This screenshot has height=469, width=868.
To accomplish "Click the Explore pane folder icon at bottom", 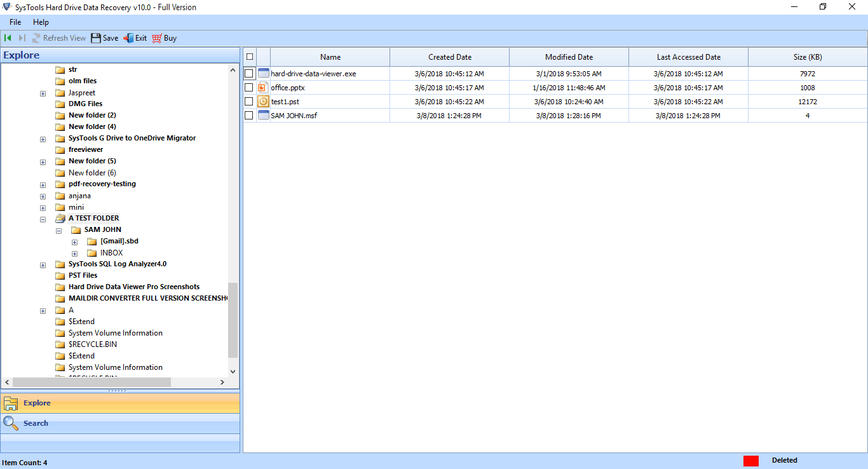I will coord(11,403).
